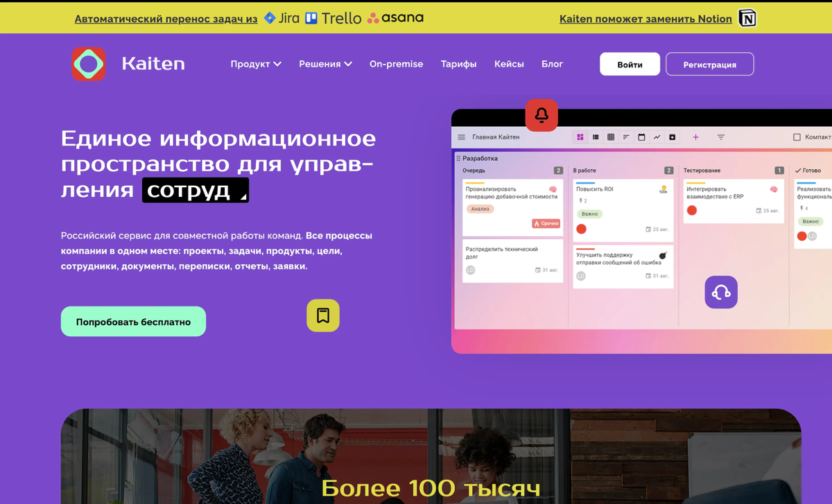832x504 pixels.
Task: Click the Notion logo icon
Action: pos(747,19)
